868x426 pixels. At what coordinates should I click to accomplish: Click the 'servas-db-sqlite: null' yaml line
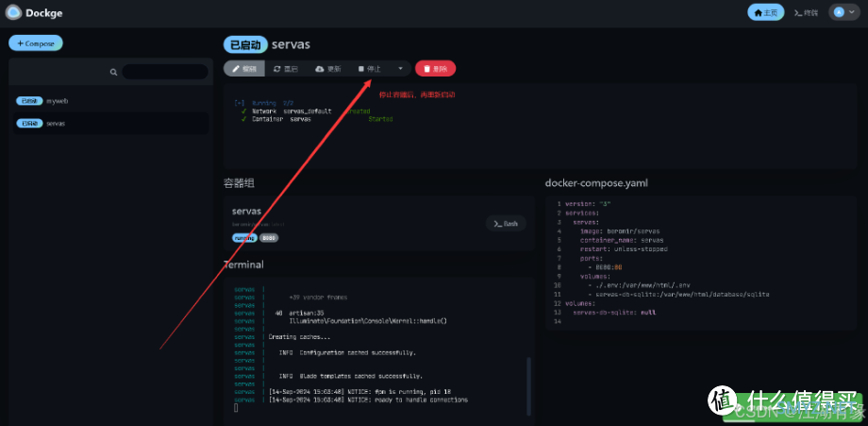[614, 313]
